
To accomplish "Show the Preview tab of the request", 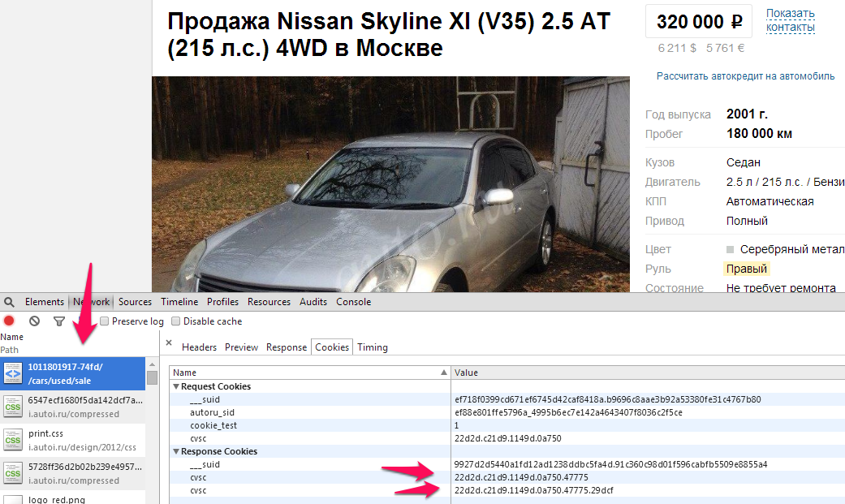I will [x=241, y=347].
